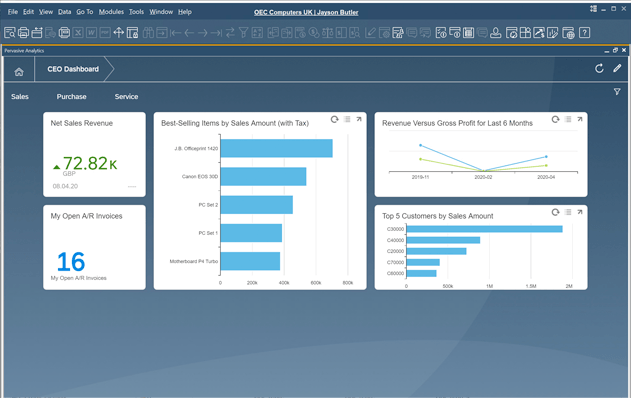Viewport: 631px width, 398px height.
Task: Click the Send Email toolbar icon
Action: (37, 33)
